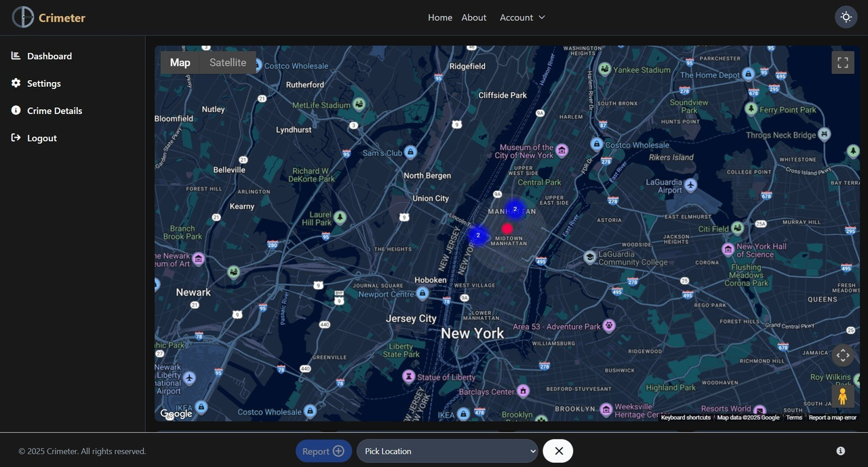868x467 pixels.
Task: Click the Logout arrow icon
Action: click(x=16, y=137)
